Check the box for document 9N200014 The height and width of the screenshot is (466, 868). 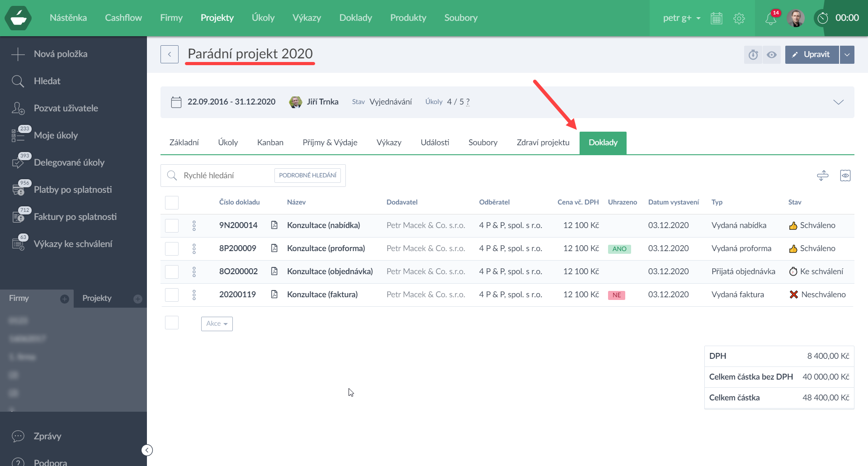(172, 225)
